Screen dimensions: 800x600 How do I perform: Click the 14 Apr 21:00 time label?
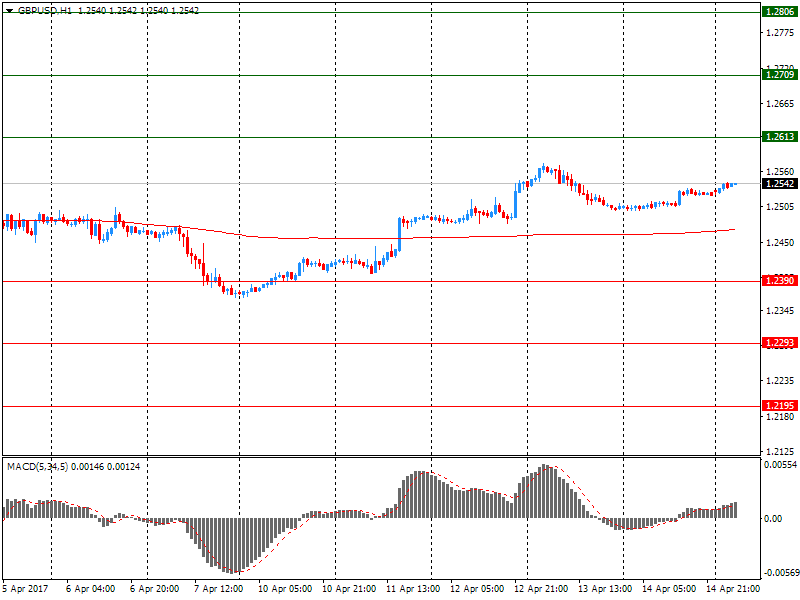pos(733,589)
